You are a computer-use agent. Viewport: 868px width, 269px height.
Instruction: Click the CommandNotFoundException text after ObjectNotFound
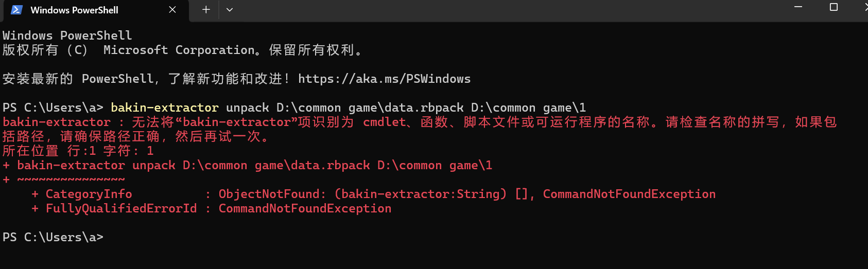point(629,194)
